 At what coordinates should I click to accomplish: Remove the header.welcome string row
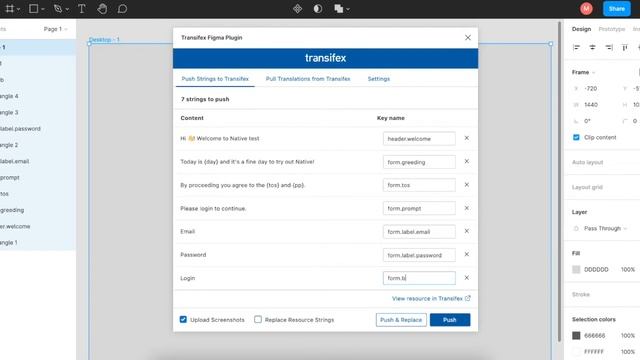(x=467, y=138)
